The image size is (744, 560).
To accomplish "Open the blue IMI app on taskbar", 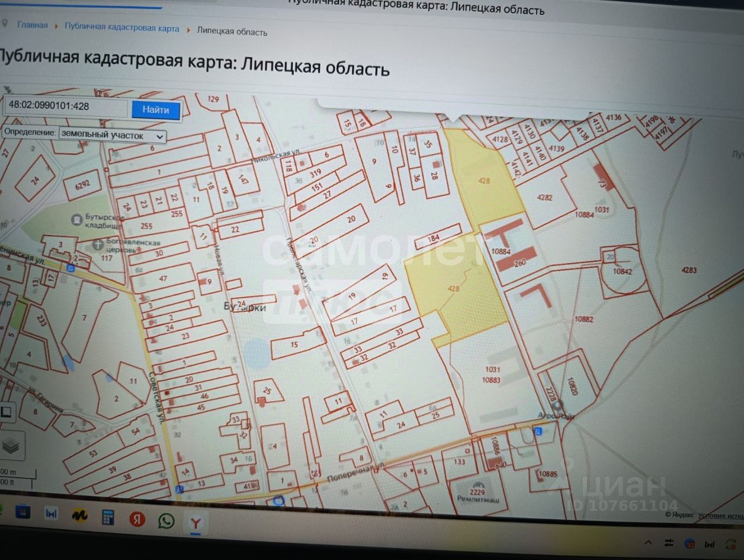I will point(52,513).
